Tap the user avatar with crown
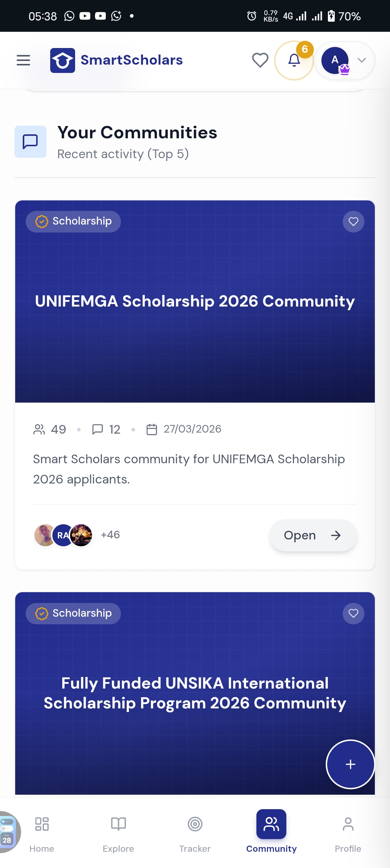 335,60
